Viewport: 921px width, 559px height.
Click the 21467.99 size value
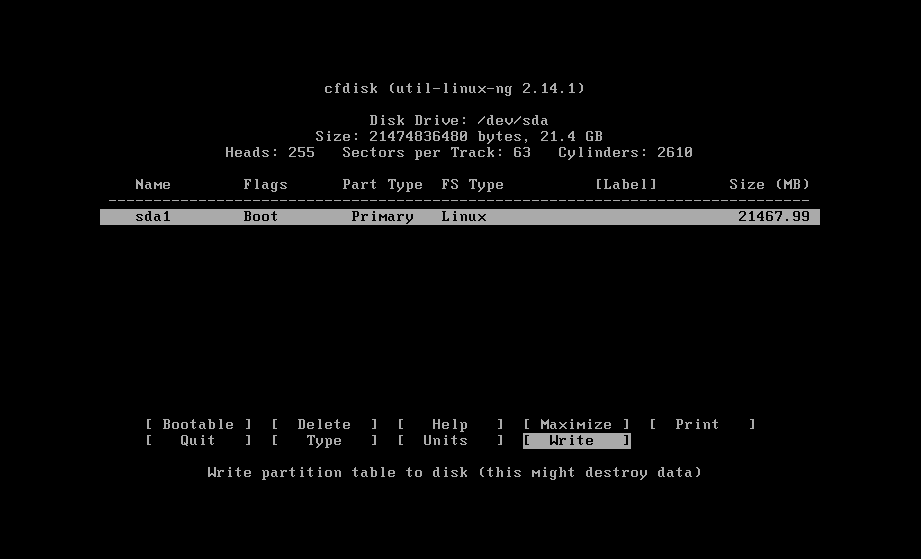tap(774, 217)
